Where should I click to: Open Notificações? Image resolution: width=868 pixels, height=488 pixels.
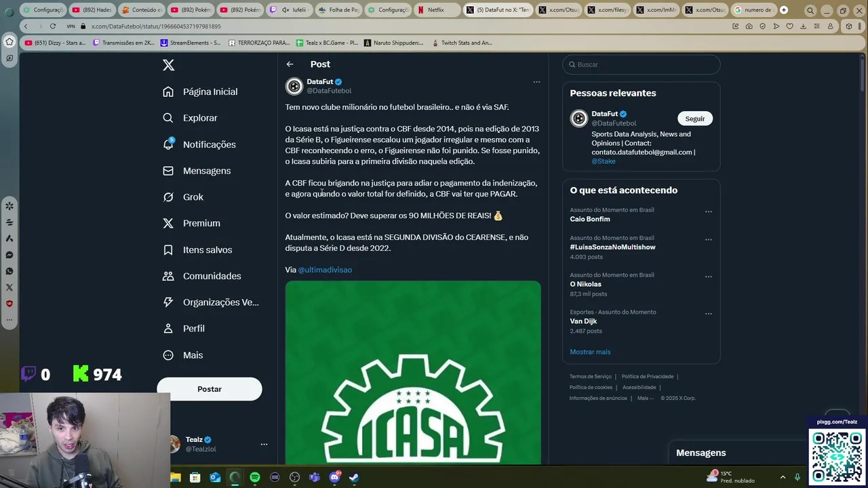click(199, 144)
